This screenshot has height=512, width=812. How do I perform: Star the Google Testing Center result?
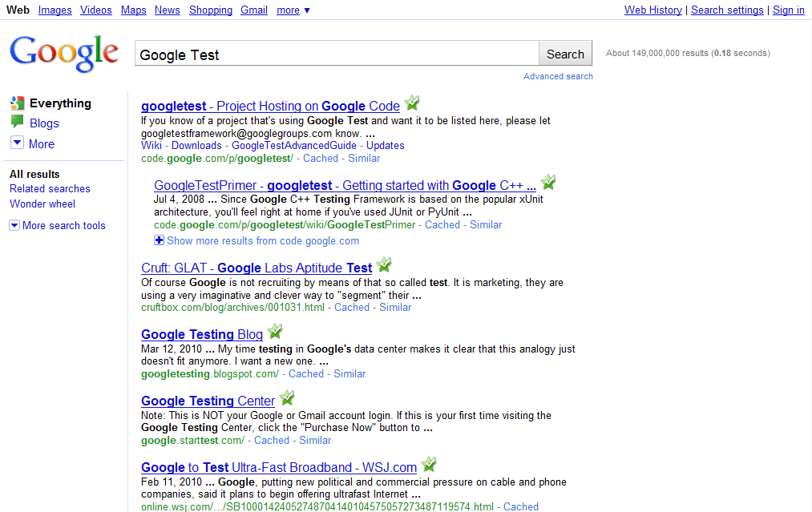coord(287,398)
